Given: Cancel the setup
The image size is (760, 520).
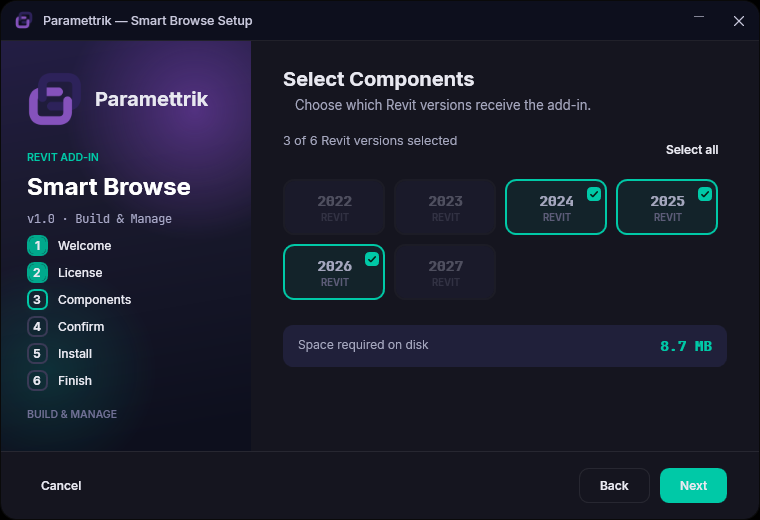Looking at the screenshot, I should (x=61, y=486).
